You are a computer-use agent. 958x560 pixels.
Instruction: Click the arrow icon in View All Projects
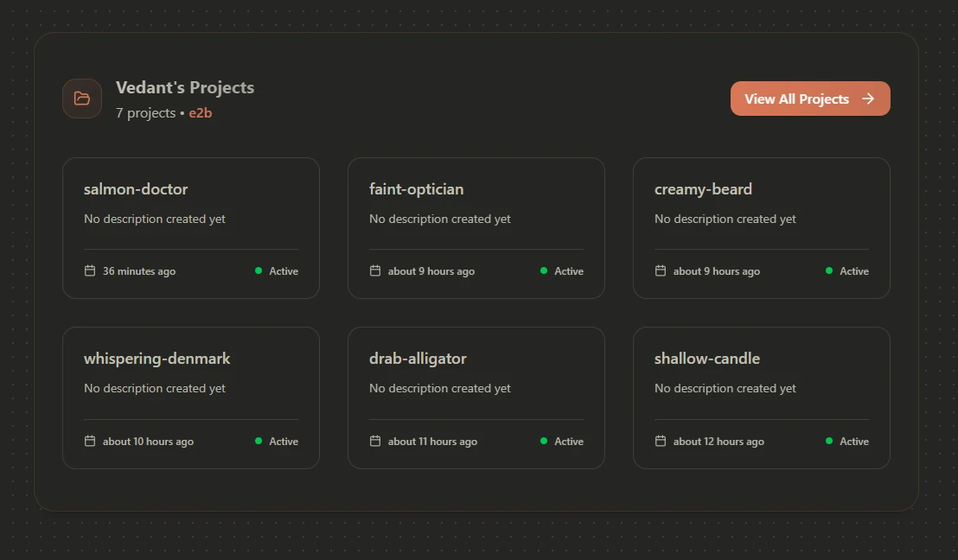click(868, 99)
